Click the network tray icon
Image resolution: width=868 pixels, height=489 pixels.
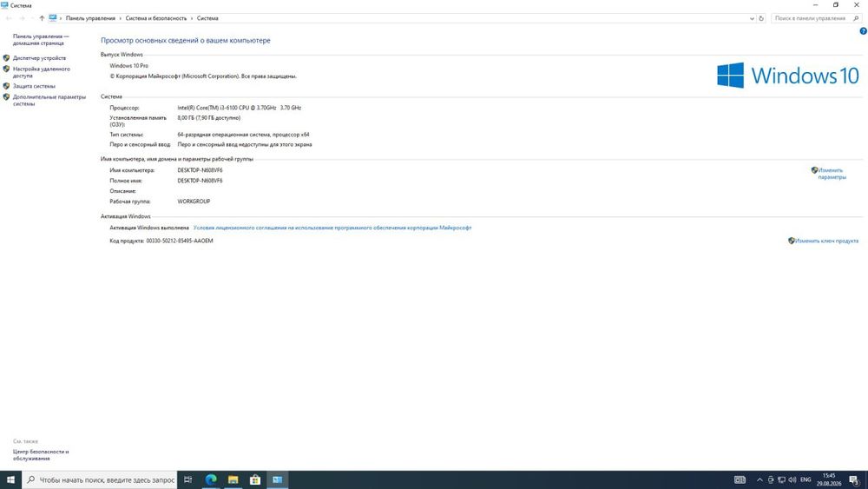click(x=781, y=479)
